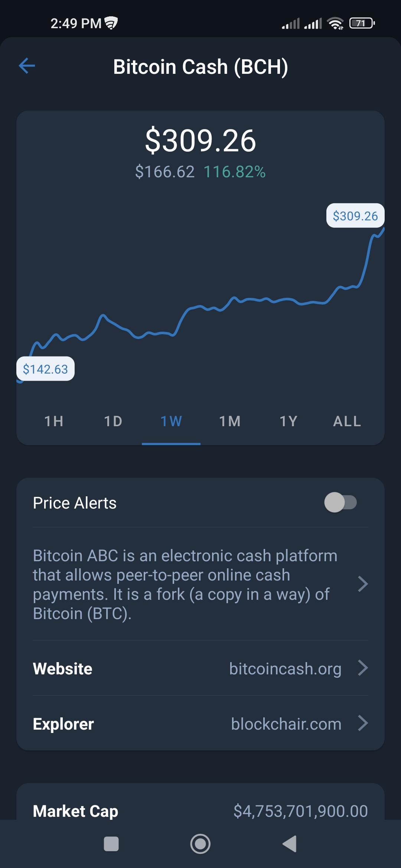Tap the $309.26 chart price marker
The height and width of the screenshot is (868, 401).
[x=355, y=216]
